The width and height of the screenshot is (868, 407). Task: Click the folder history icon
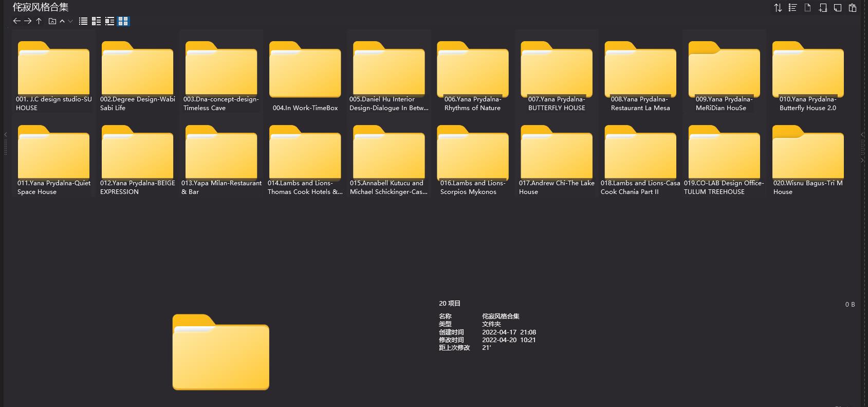[52, 21]
